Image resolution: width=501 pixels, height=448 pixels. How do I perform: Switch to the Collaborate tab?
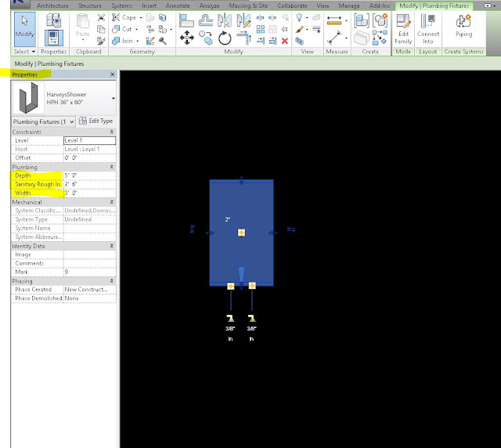tap(292, 5)
